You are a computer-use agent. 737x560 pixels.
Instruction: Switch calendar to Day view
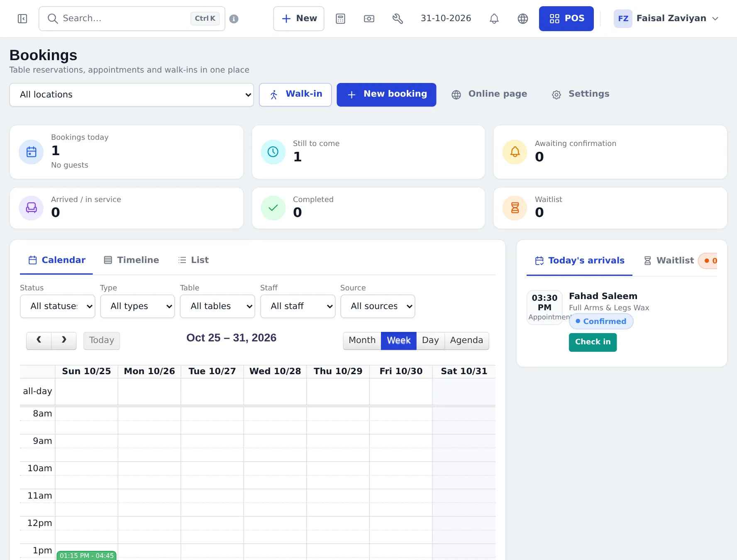pos(430,341)
